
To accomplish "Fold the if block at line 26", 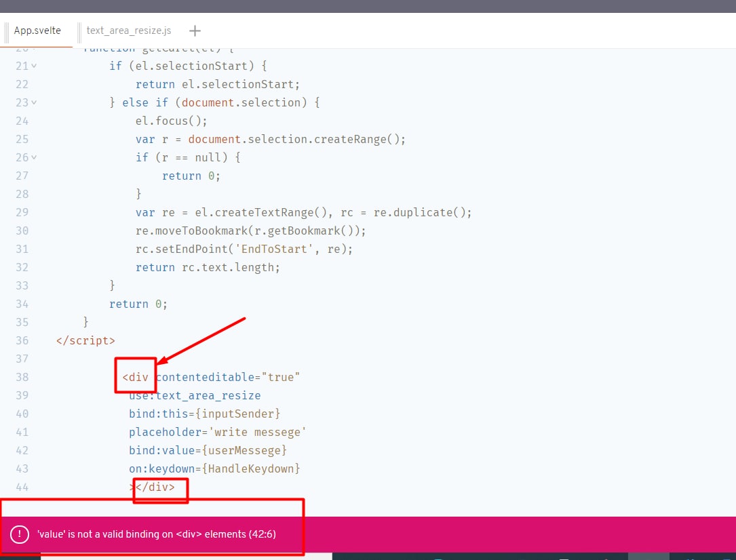I will tap(34, 157).
